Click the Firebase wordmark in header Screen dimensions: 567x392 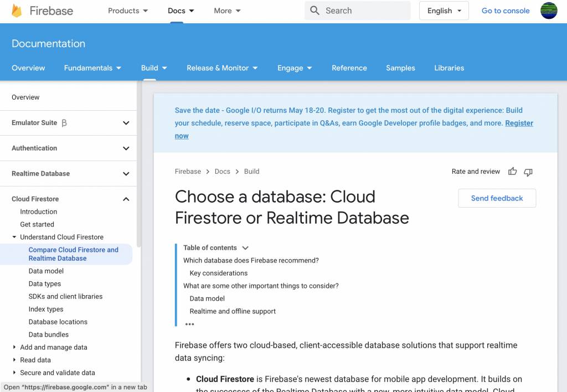[51, 11]
